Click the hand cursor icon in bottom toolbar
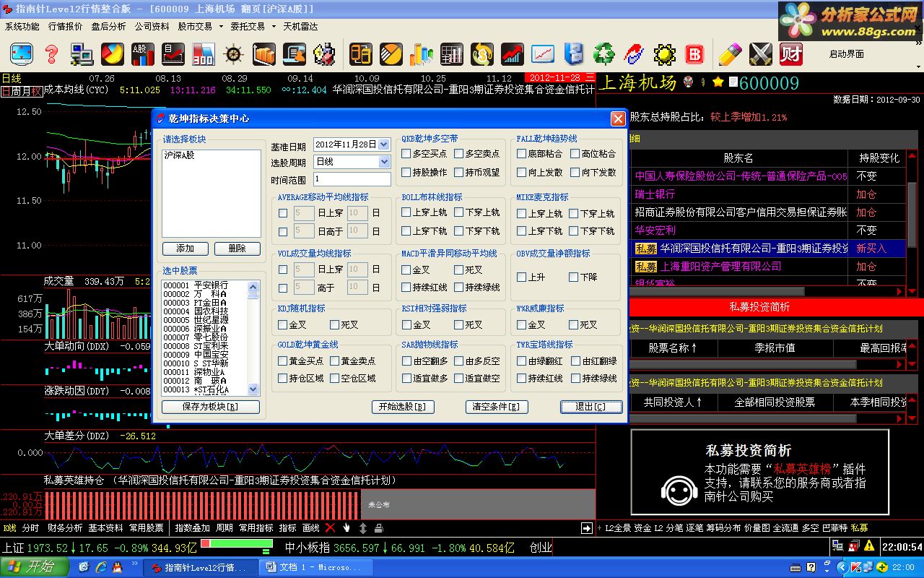Image resolution: width=924 pixels, height=578 pixels. tap(346, 528)
